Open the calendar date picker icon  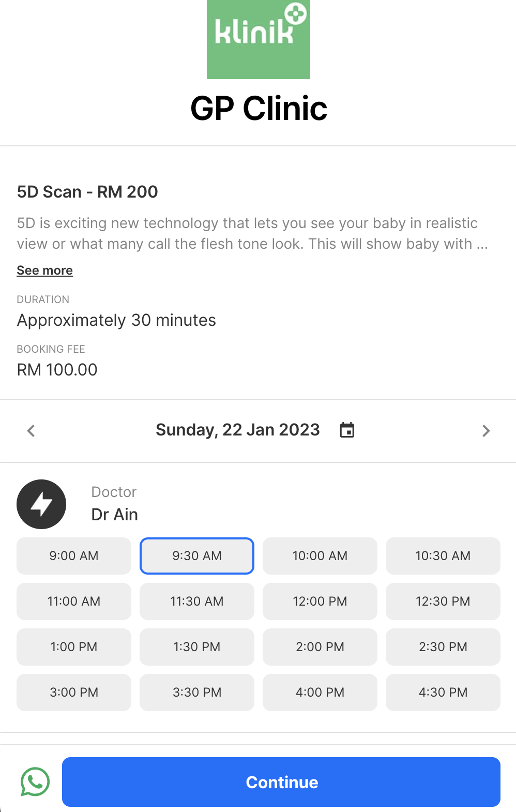click(x=347, y=430)
